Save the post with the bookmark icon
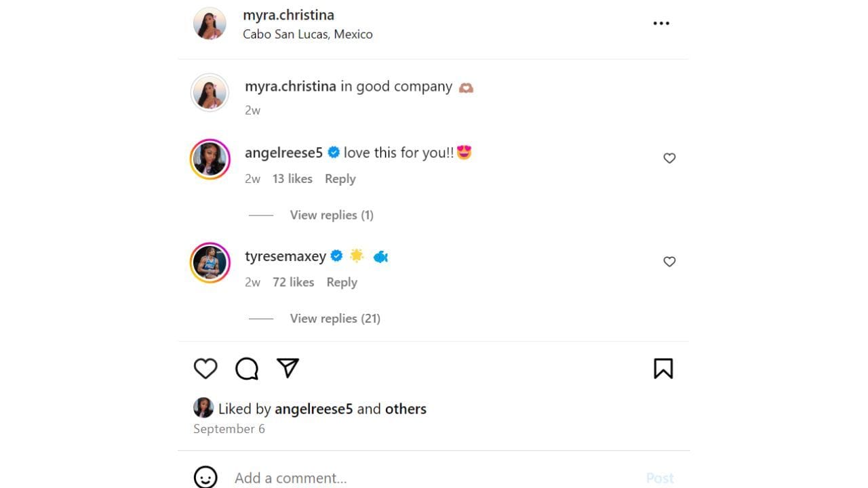This screenshot has height=488, width=868. [x=663, y=368]
